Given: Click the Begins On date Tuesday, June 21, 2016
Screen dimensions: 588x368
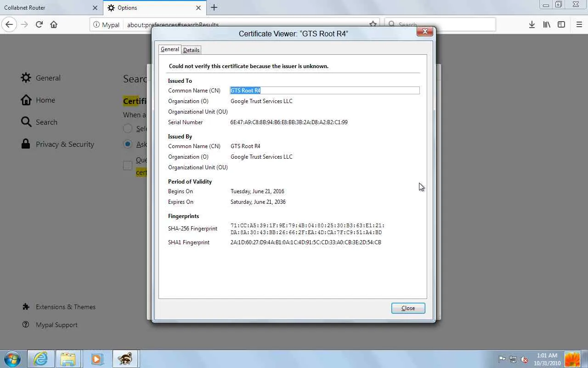Looking at the screenshot, I should (257, 191).
